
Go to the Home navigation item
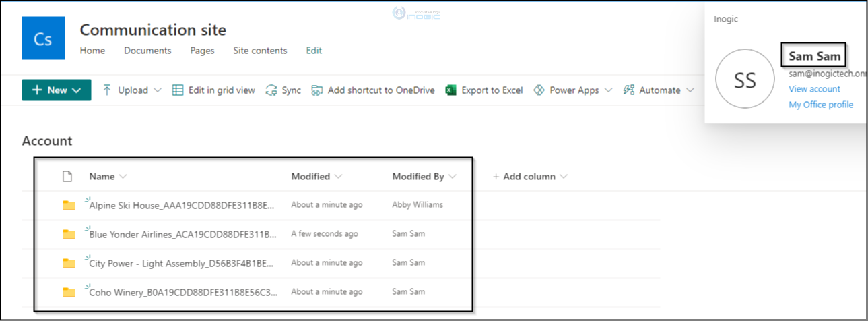coord(92,51)
